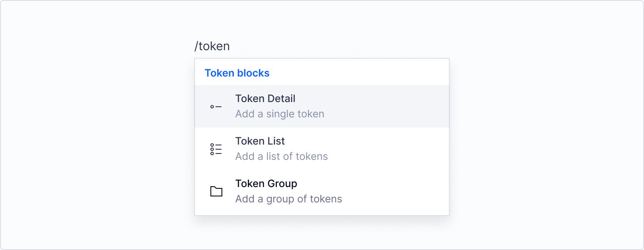Select the Token Detail menu entry
The height and width of the screenshot is (250, 644).
(x=322, y=106)
